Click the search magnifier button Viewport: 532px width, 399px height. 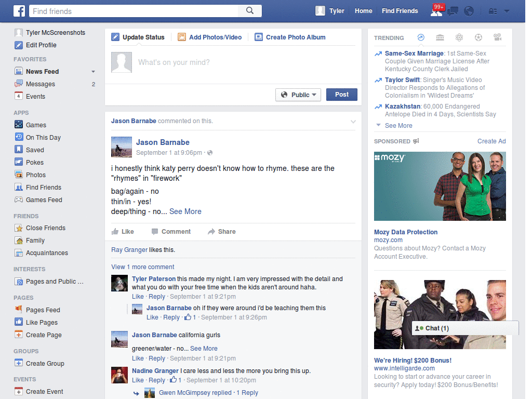tap(250, 11)
